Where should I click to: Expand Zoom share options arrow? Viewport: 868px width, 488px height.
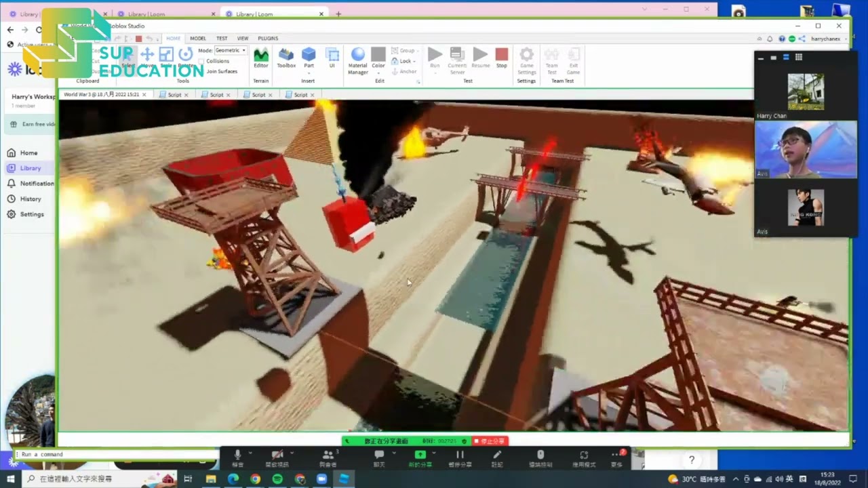pos(434,453)
